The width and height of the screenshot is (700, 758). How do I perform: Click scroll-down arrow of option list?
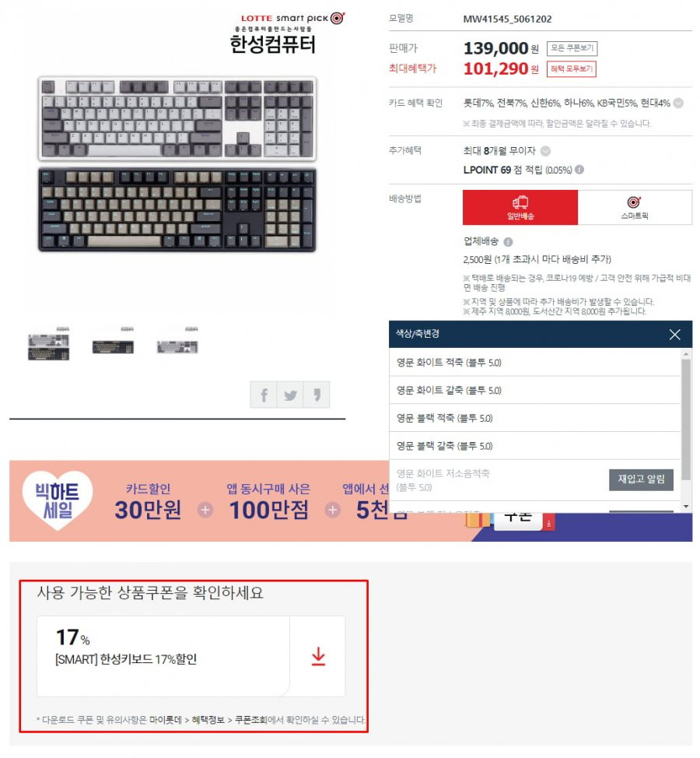pos(686,506)
